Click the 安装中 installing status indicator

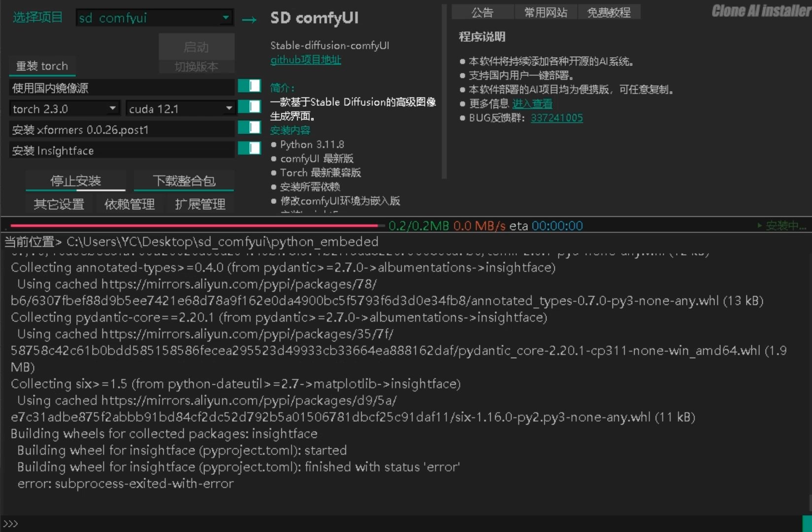coord(782,226)
